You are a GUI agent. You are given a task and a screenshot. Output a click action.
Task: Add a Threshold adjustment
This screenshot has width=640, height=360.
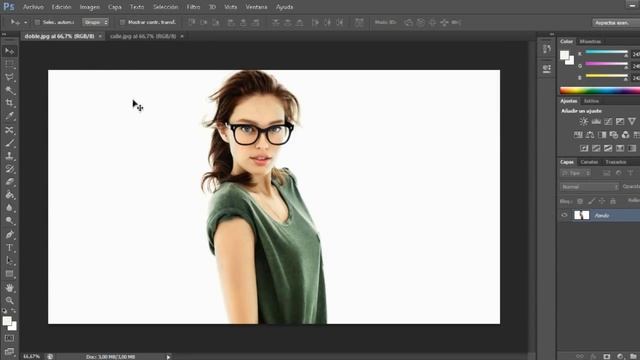608,148
